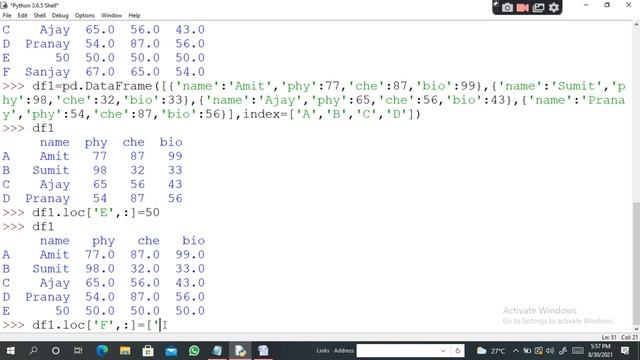
Task: Open the Help menu
Action: pos(134,15)
